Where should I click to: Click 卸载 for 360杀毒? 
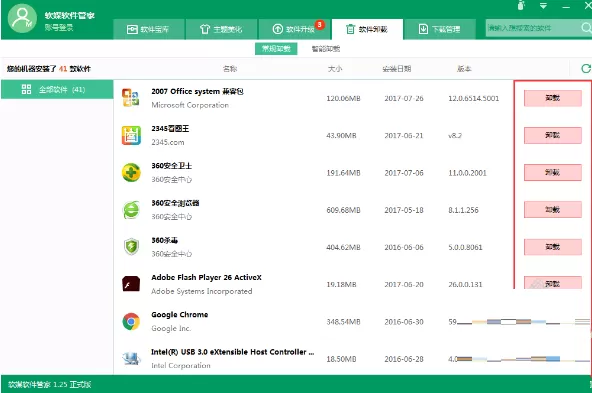click(x=552, y=247)
